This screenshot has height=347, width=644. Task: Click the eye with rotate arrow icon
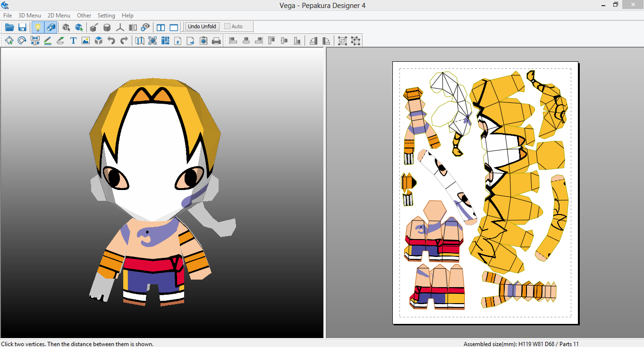click(x=145, y=27)
